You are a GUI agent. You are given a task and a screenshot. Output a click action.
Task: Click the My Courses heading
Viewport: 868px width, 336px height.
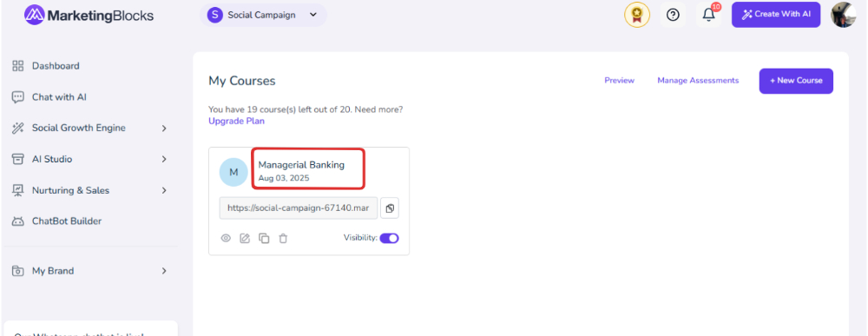point(242,81)
